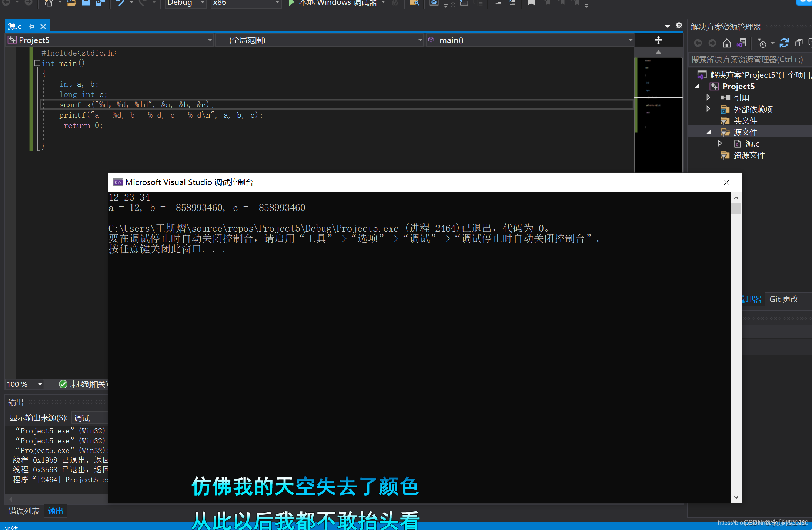Switch to the 错误列表 tab

(x=24, y=511)
